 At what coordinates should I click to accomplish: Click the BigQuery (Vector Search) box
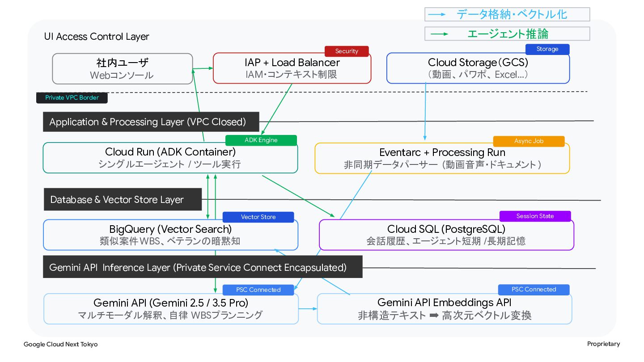tap(170, 235)
